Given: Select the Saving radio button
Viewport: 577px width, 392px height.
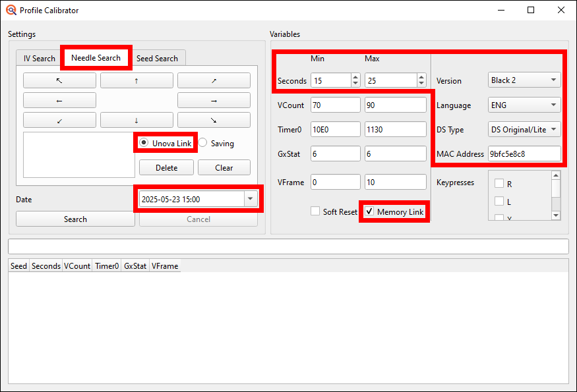Looking at the screenshot, I should click(202, 143).
